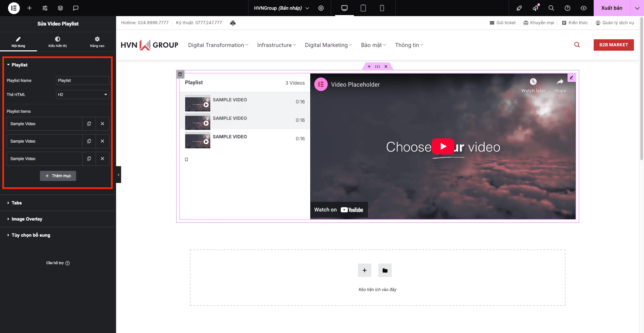644x333 pixels.
Task: Switch to mobile responsive view
Action: (382, 8)
